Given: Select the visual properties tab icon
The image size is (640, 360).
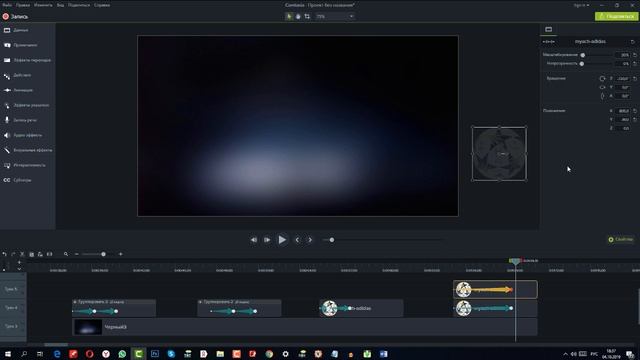Looking at the screenshot, I should [x=549, y=29].
